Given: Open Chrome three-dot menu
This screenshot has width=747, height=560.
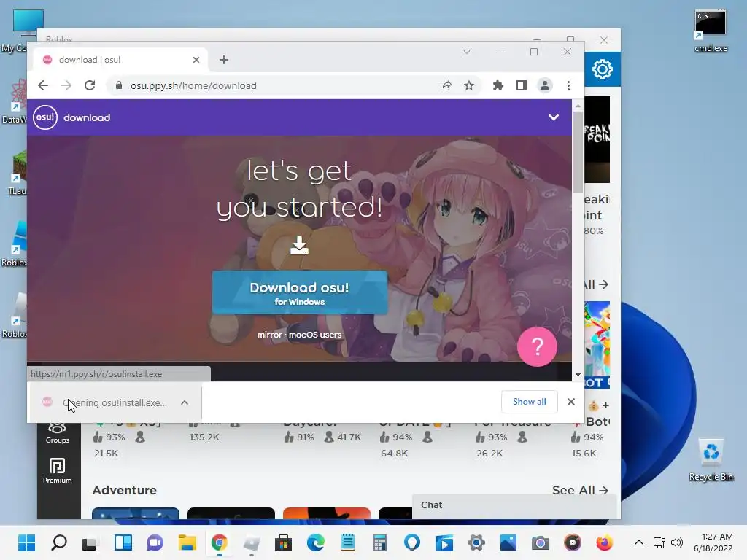Looking at the screenshot, I should click(568, 86).
